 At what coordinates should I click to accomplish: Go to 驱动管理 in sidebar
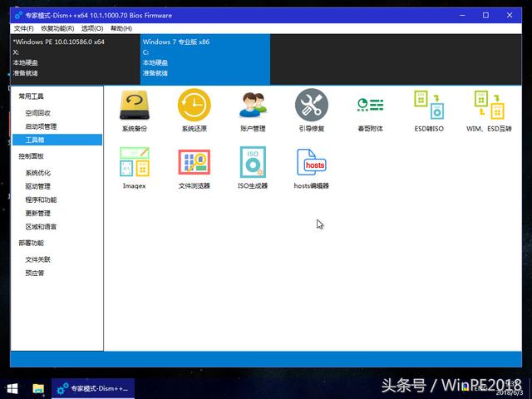pos(37,186)
